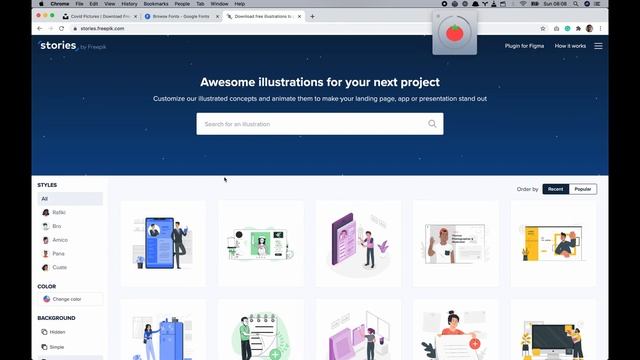The image size is (640, 360).
Task: Click the browser forward arrow
Action: 51,29
